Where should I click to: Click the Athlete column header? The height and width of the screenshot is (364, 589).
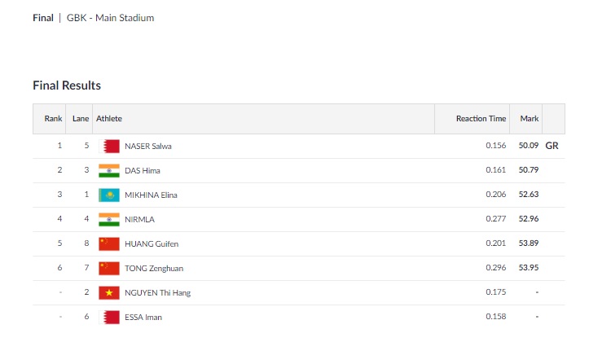click(109, 119)
